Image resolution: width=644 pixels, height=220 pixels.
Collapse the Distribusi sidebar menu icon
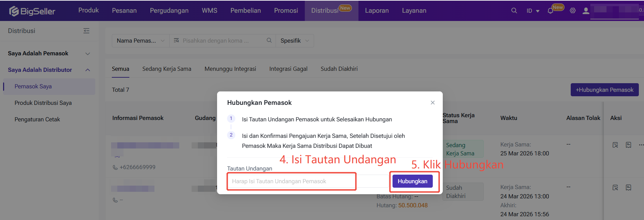click(x=86, y=31)
